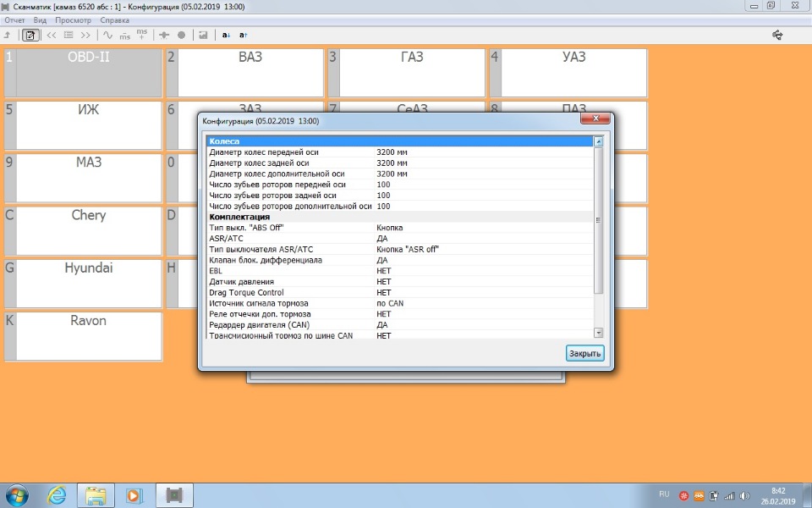This screenshot has width=812, height=508.
Task: Click the Закрыть button
Action: click(585, 353)
